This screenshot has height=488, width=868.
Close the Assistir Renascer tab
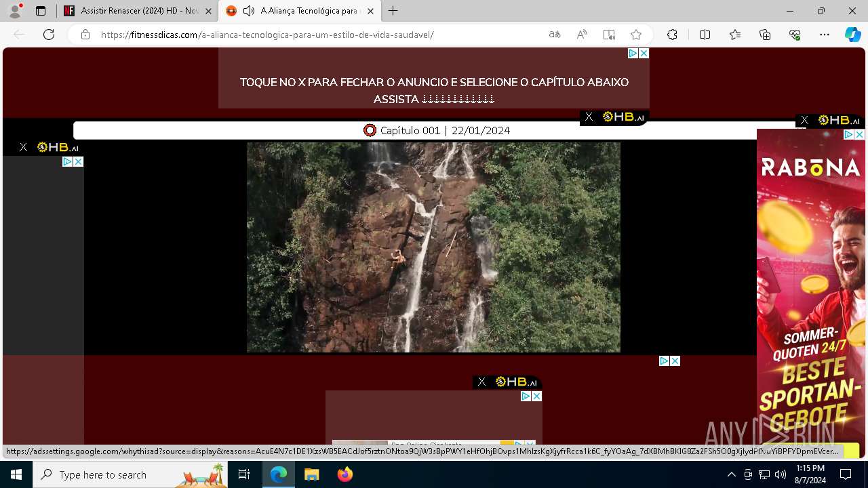[x=208, y=11]
